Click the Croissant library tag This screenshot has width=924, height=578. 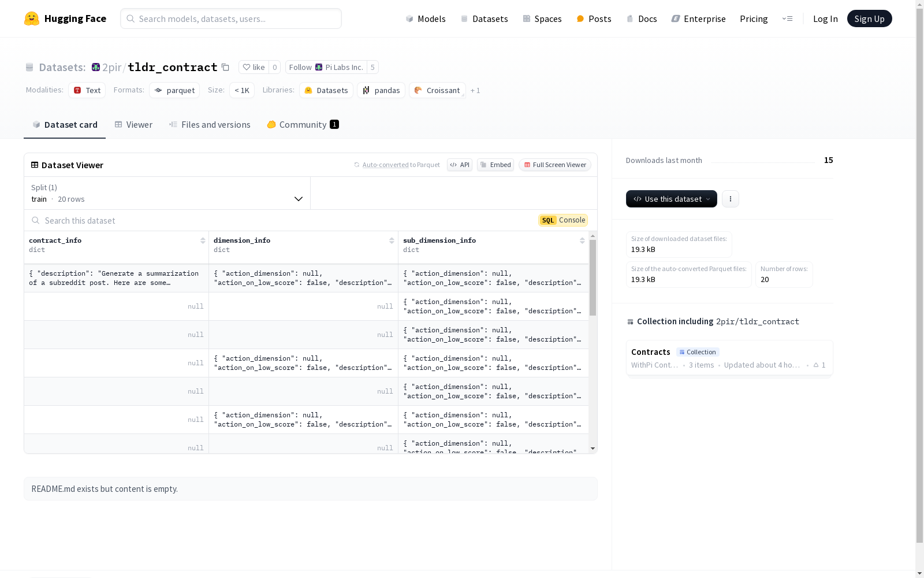(x=437, y=90)
